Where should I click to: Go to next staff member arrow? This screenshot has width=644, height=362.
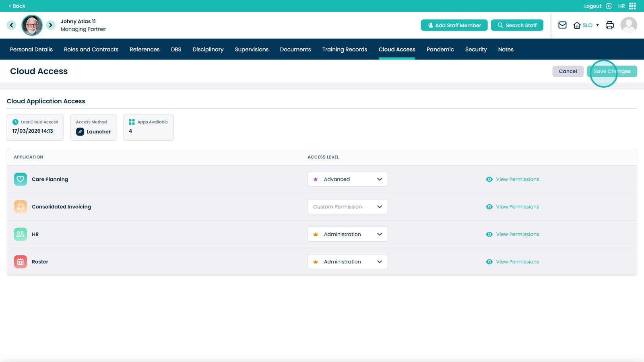click(x=50, y=25)
